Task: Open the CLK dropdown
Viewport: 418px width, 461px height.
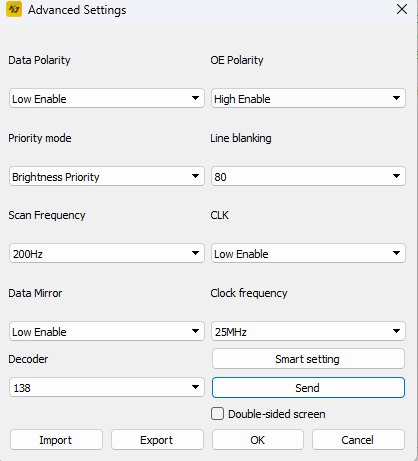Action: point(308,253)
